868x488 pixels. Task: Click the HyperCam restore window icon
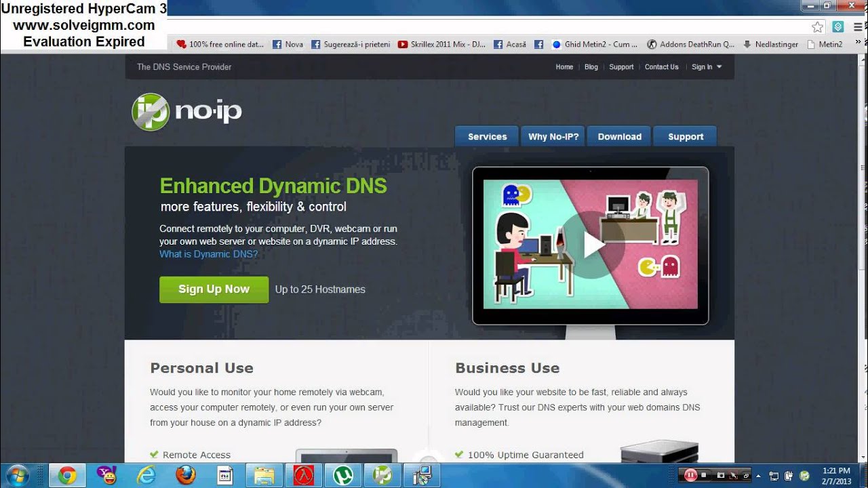[745, 475]
